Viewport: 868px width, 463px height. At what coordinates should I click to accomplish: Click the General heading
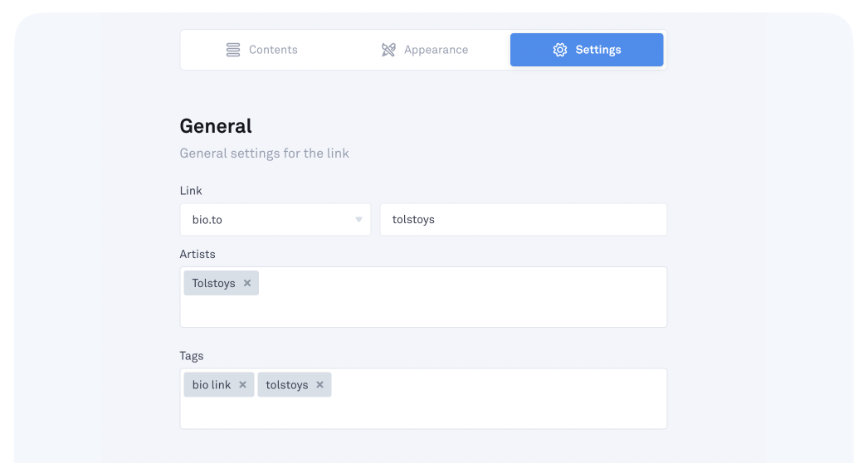[x=216, y=126]
